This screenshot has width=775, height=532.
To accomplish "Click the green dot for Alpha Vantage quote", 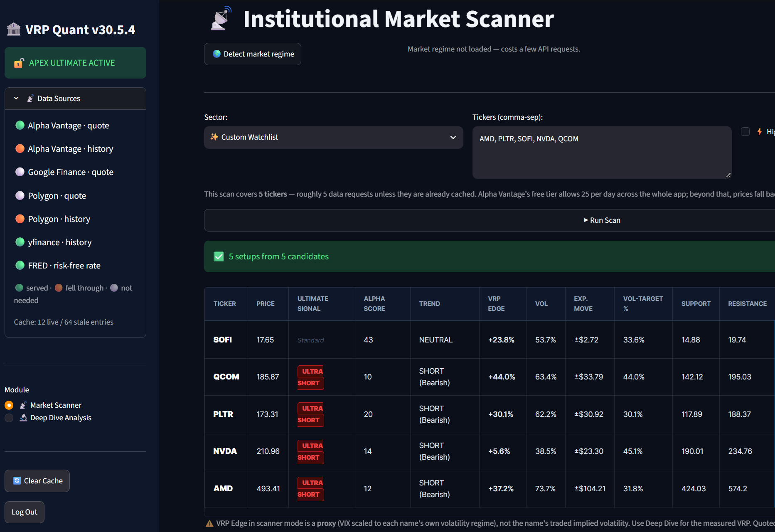I will (x=20, y=125).
